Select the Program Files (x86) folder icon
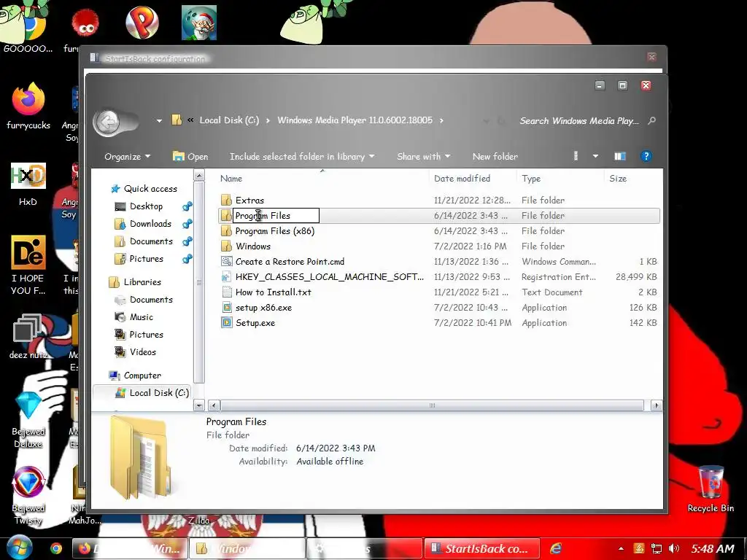Screen dimensions: 747x560 (x=227, y=231)
